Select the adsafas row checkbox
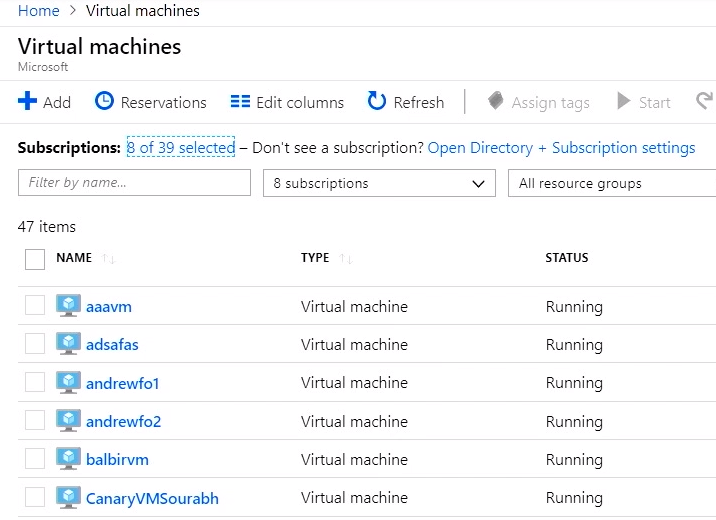716x520 pixels. tap(35, 343)
